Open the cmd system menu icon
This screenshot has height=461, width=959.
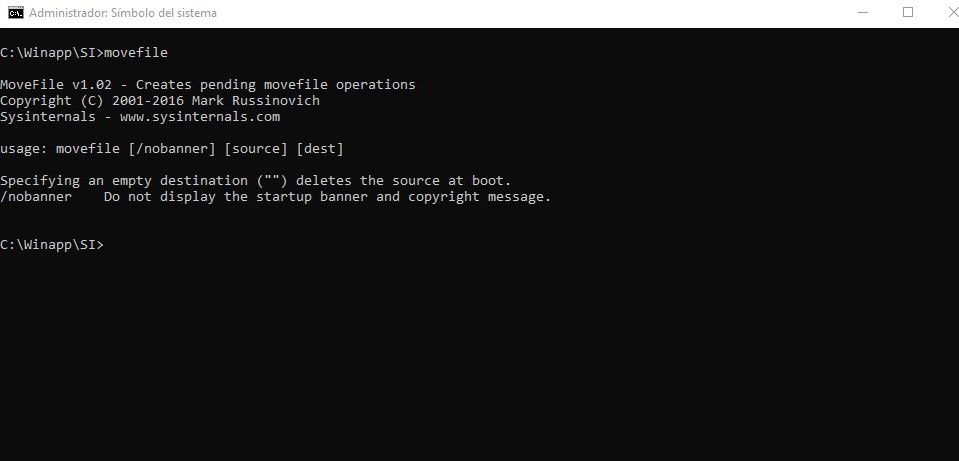(15, 13)
